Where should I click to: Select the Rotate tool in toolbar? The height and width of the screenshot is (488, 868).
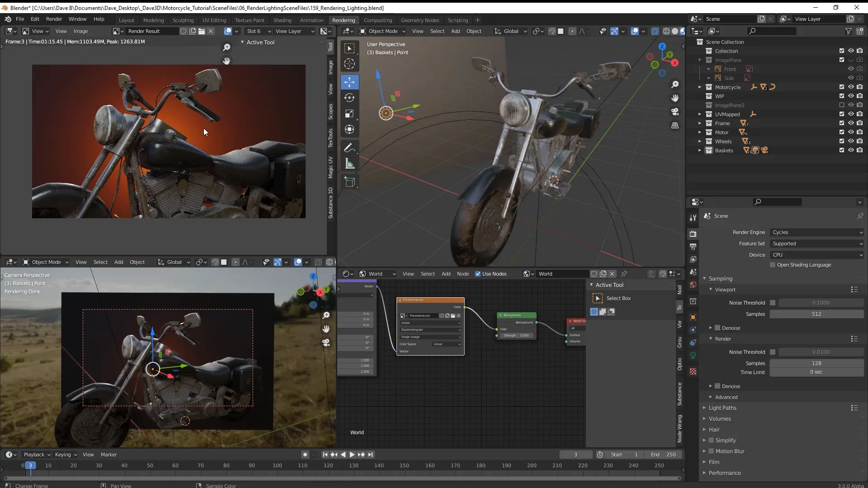tap(350, 97)
